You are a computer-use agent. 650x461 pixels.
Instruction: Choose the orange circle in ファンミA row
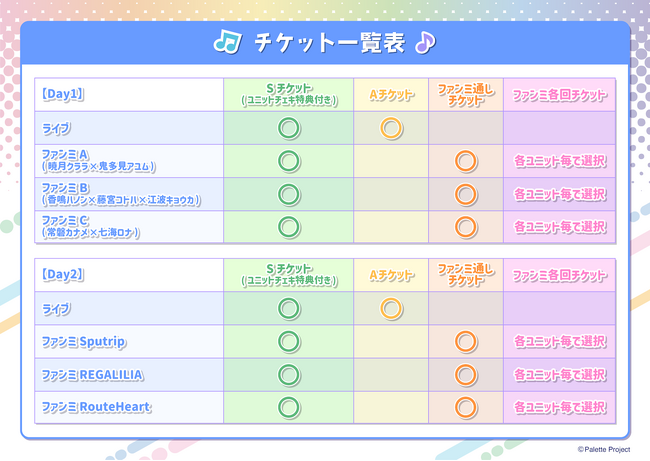pyautogui.click(x=465, y=161)
